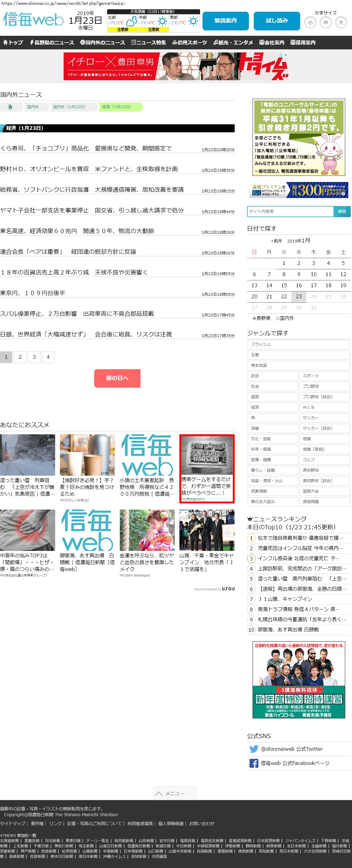The width and height of the screenshot is (352, 868).
Task: Open the kimono woman praying thumbnail
Action: tap(147, 530)
